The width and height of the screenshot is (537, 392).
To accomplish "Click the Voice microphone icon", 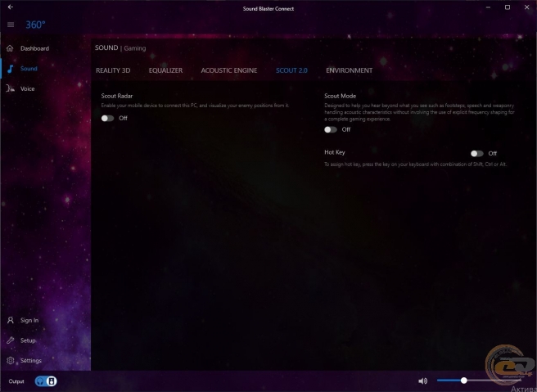I will [11, 88].
